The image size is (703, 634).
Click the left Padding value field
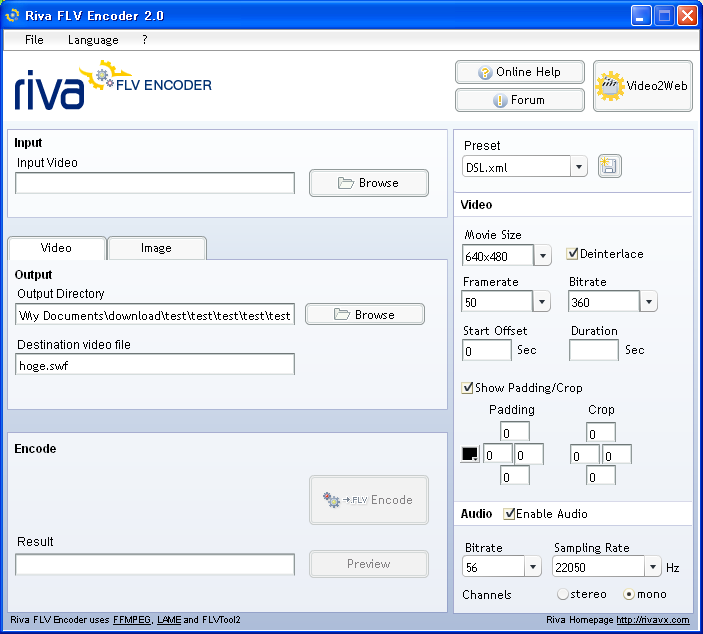tap(498, 454)
